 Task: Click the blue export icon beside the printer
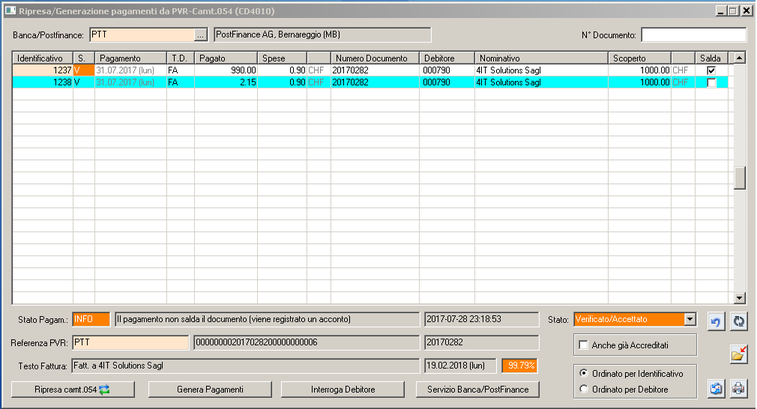[x=716, y=388]
